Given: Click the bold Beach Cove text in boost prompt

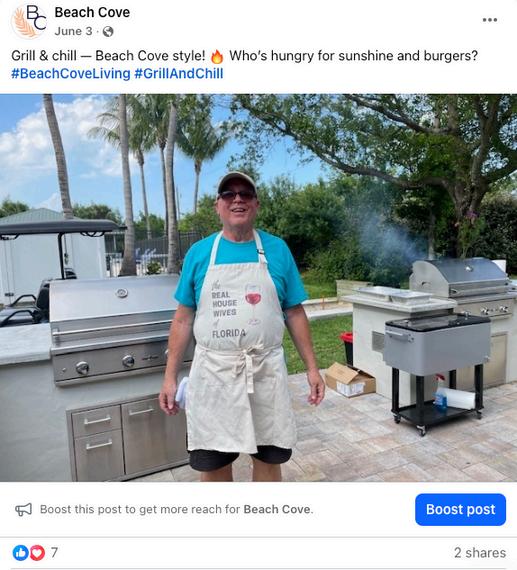Looking at the screenshot, I should tap(278, 509).
